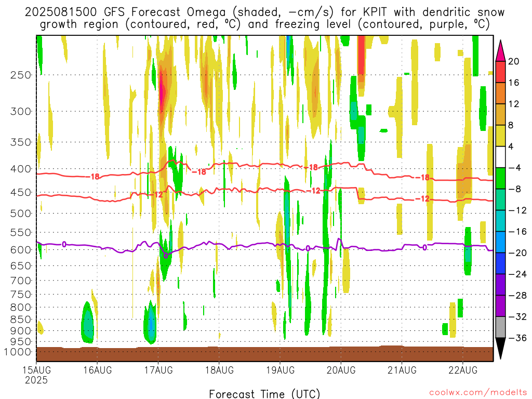This screenshot has width=532, height=399.
Task: Click the coolwx.com/modelts link
Action: [x=478, y=392]
